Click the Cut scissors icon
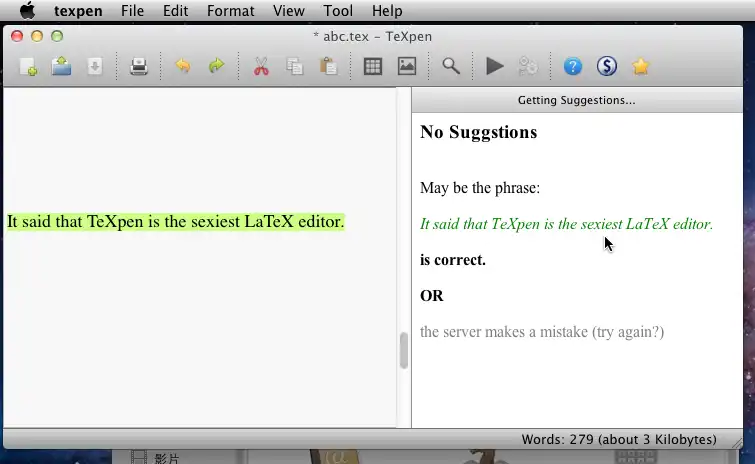 (x=261, y=66)
